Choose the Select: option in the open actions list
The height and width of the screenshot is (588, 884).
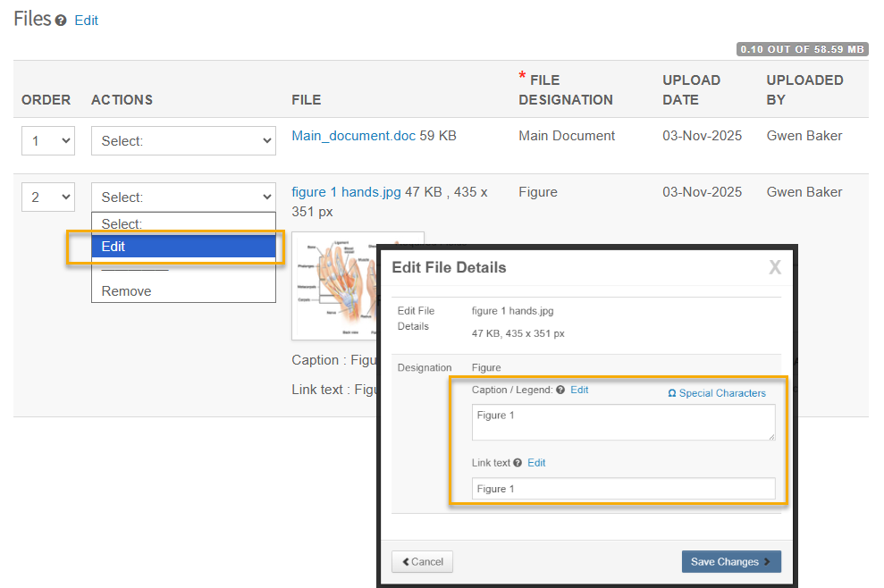click(183, 223)
